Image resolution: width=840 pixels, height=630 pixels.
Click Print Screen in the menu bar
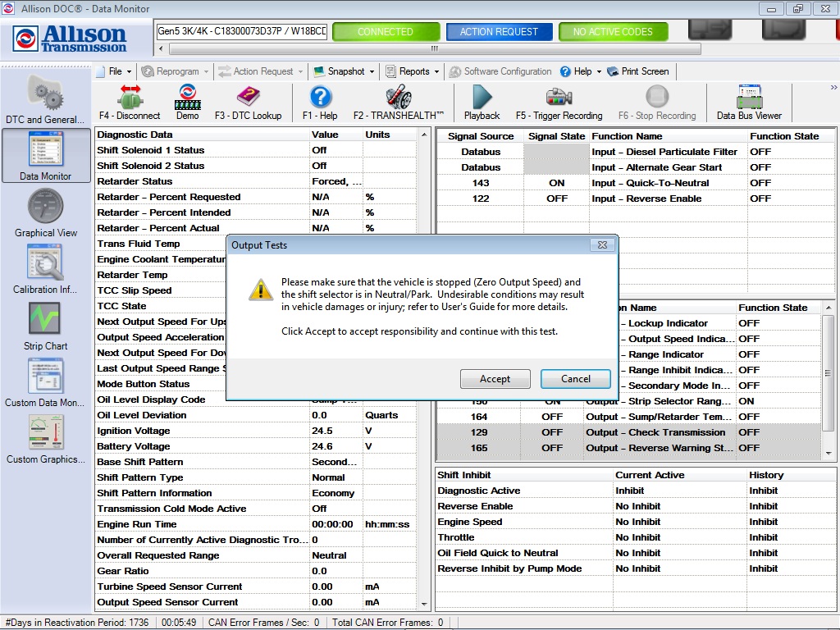coord(642,71)
